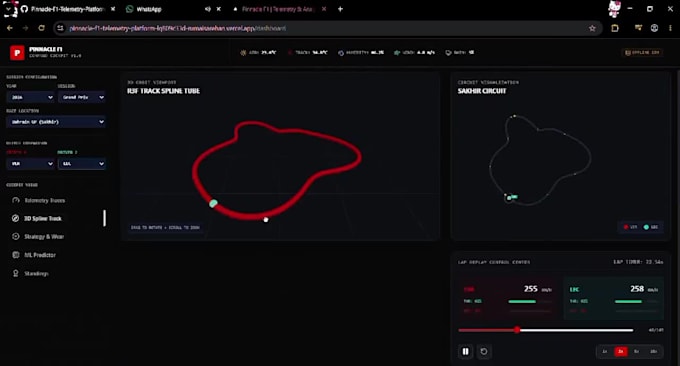Click the track temperature icon
680x366 pixels.
point(290,52)
